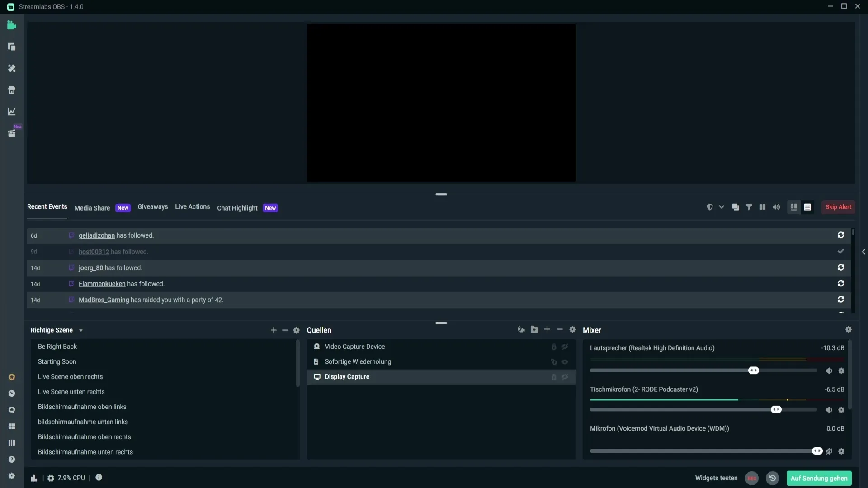
Task: Mute event alert sounds speaker icon
Action: point(776,207)
